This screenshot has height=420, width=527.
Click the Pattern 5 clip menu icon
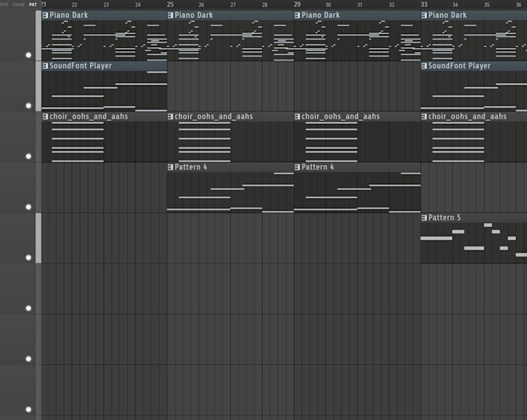[x=424, y=218]
